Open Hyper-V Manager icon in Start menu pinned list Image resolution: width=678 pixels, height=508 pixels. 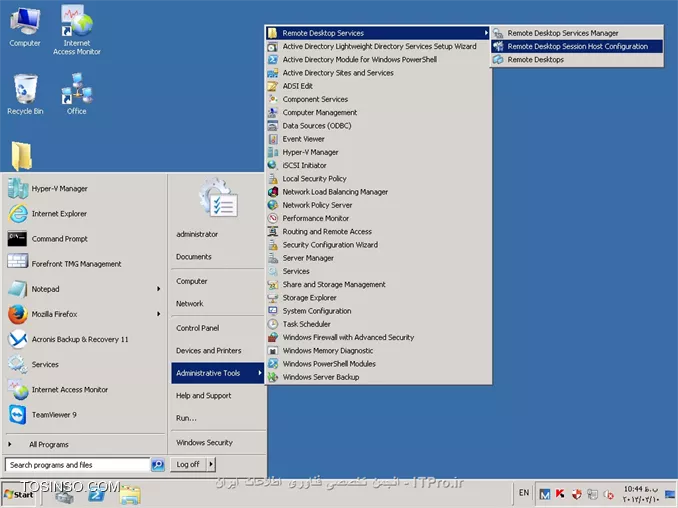tap(18, 189)
